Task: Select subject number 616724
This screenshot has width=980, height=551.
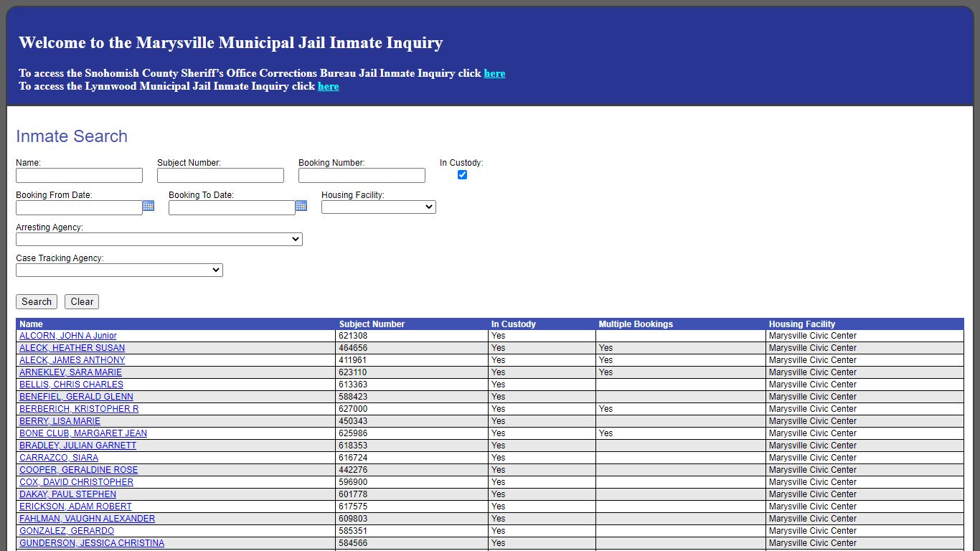Action: click(353, 458)
